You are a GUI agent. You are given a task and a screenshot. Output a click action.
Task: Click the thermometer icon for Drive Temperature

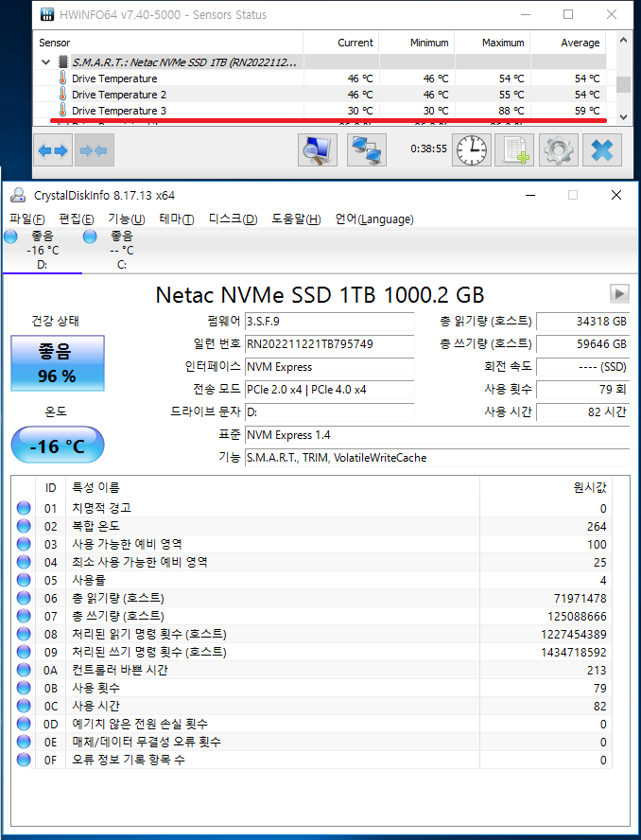point(62,79)
